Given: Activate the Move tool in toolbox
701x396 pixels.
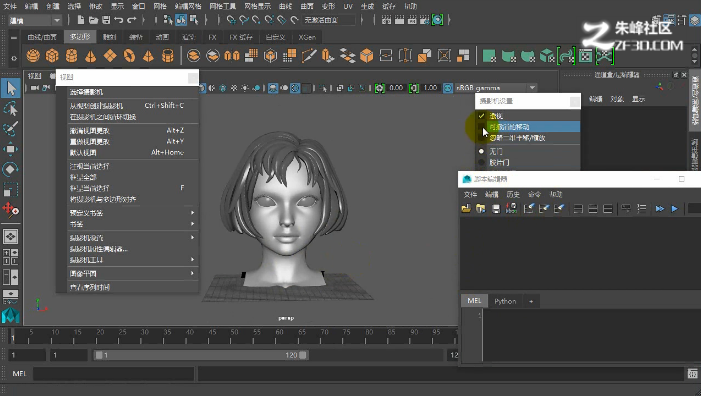Looking at the screenshot, I should 11,149.
